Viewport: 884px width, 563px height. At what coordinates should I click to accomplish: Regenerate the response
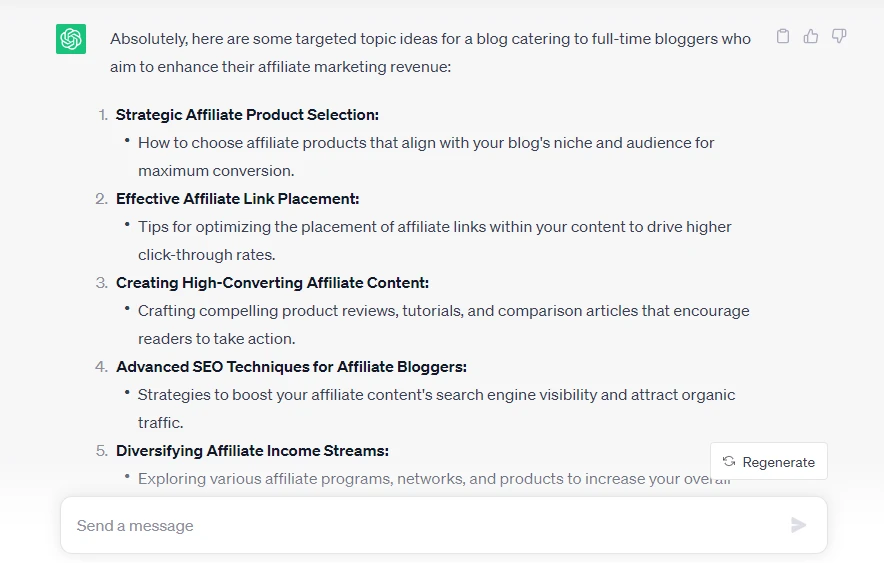click(x=769, y=462)
